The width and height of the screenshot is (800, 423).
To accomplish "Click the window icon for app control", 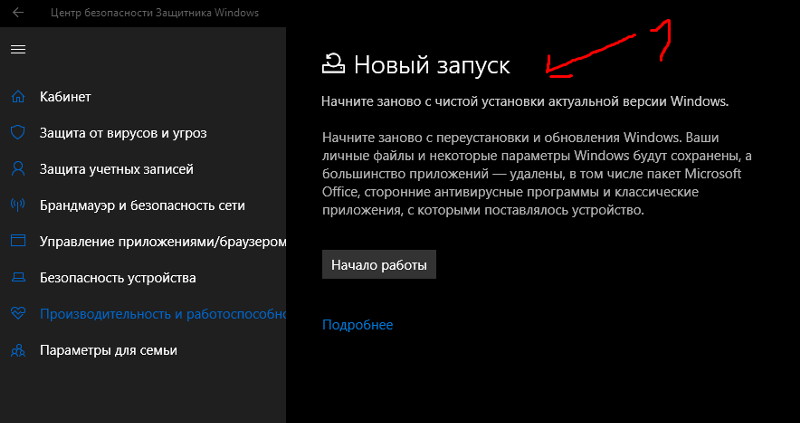I will pyautogui.click(x=18, y=241).
